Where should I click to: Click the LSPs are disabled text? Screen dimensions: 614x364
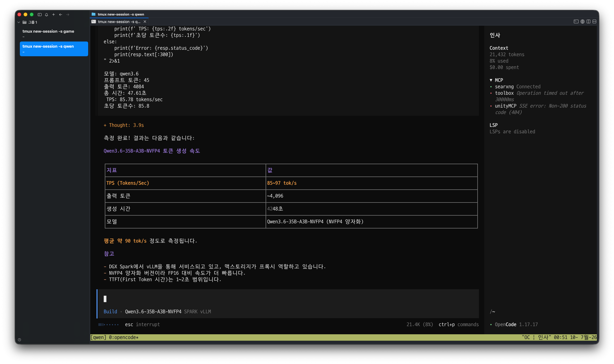tap(512, 132)
